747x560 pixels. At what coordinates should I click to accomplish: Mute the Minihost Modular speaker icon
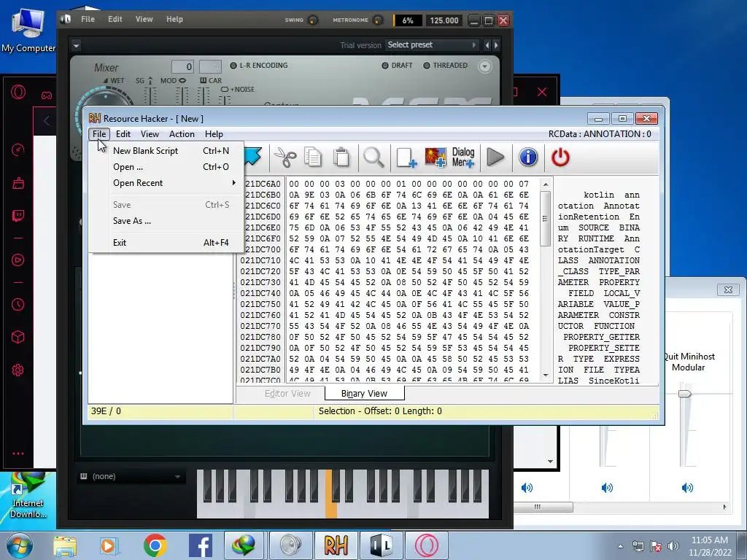(687, 488)
